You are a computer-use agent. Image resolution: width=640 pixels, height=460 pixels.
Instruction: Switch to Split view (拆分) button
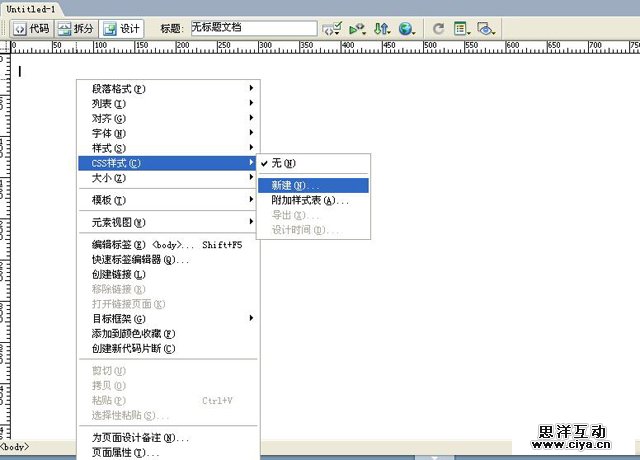click(76, 29)
